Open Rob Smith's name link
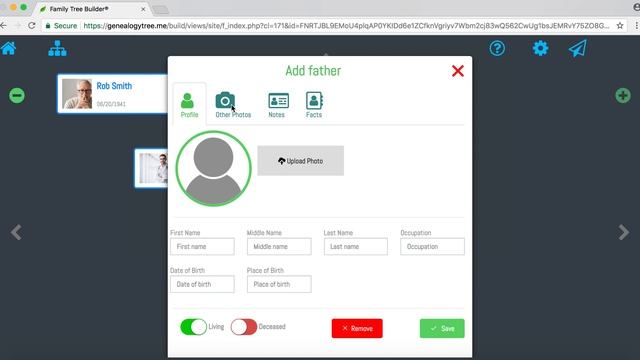Screen dimensions: 640x360 point(114,86)
